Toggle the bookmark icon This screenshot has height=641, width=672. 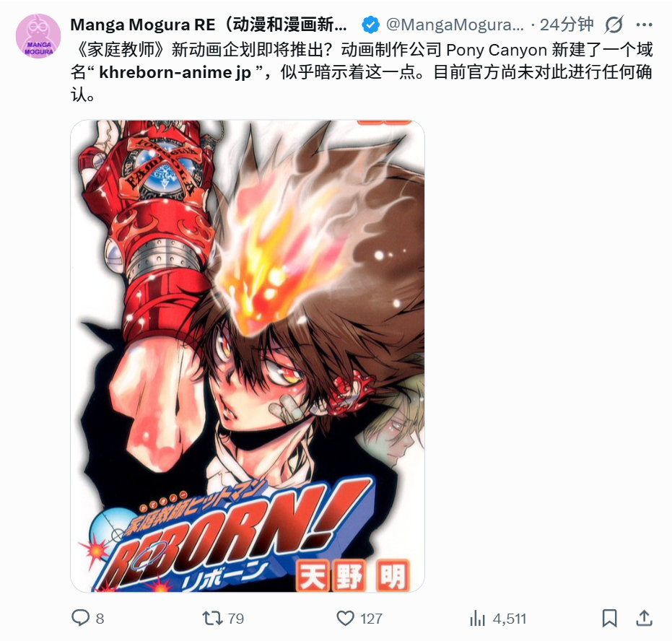(x=609, y=619)
